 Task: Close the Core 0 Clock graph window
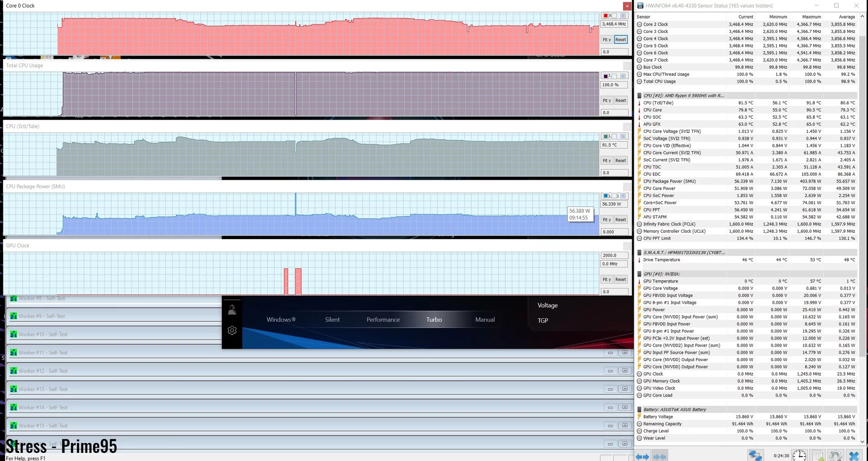tap(627, 6)
